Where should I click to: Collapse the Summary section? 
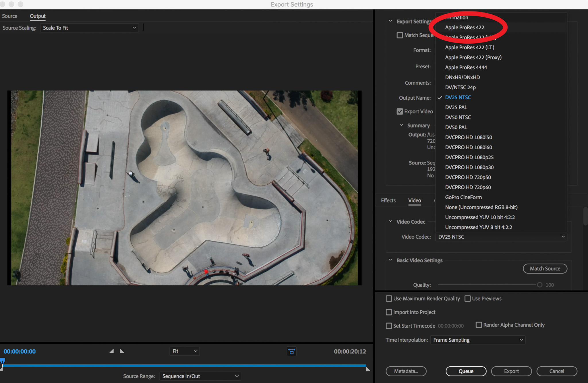[401, 125]
